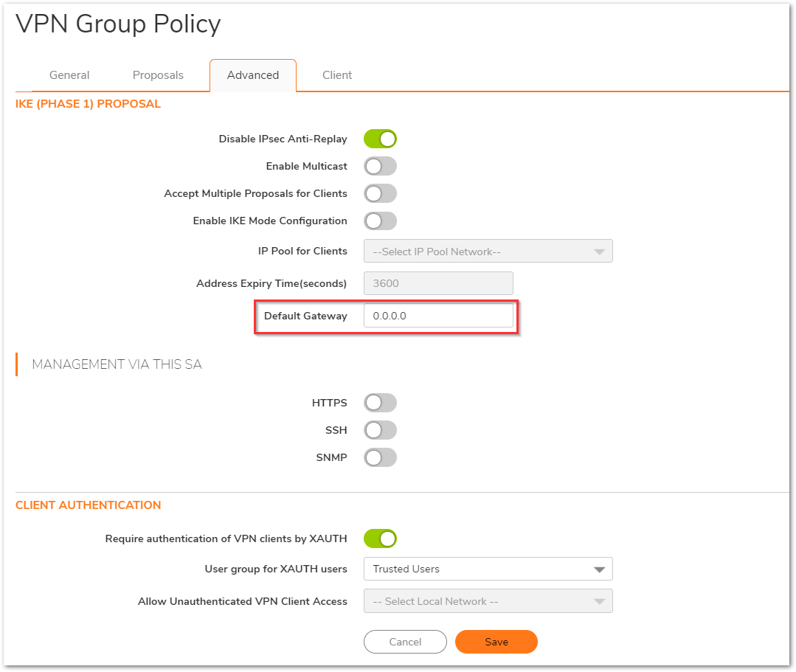The width and height of the screenshot is (796, 672).
Task: Go to the Client tab
Action: (337, 75)
